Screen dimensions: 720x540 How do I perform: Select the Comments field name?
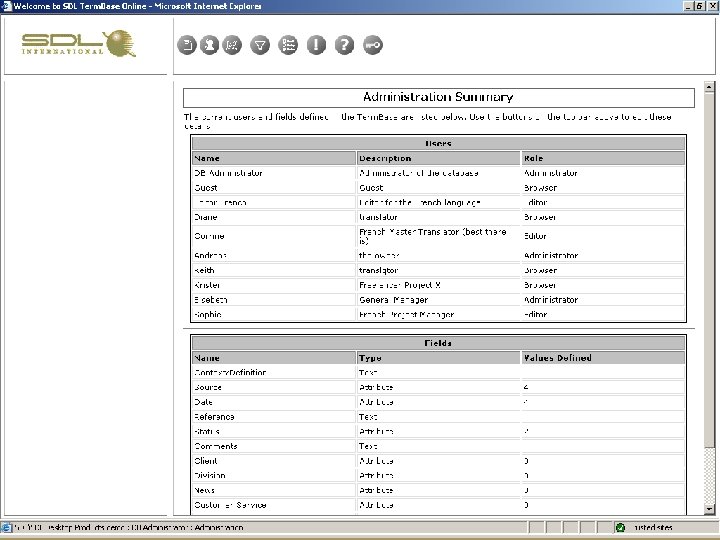(x=216, y=446)
